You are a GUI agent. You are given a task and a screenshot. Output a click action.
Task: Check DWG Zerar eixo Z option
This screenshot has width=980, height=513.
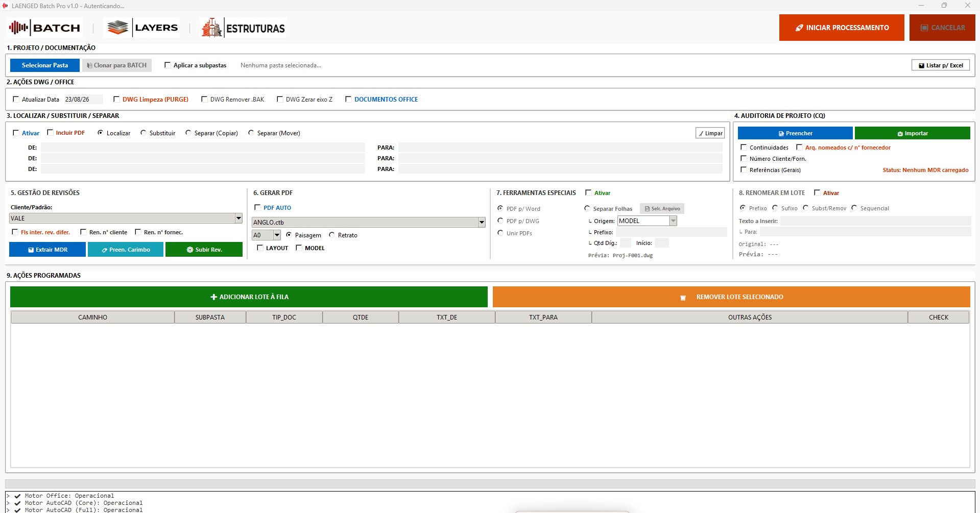[x=280, y=99]
